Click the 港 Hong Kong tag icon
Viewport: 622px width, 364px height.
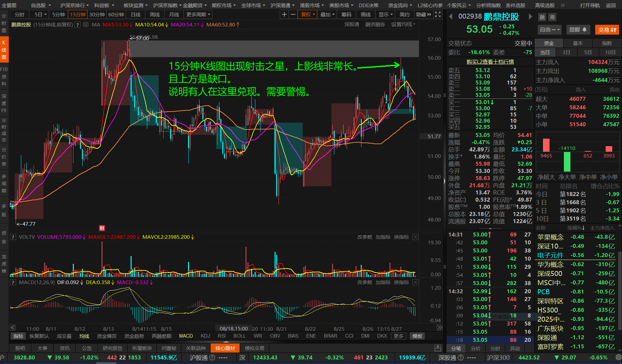pos(552,17)
